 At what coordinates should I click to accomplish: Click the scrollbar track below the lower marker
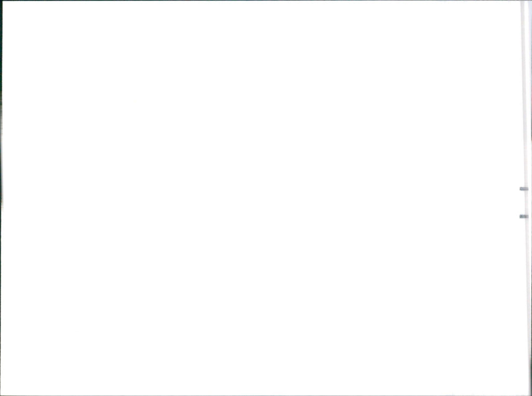526,305
